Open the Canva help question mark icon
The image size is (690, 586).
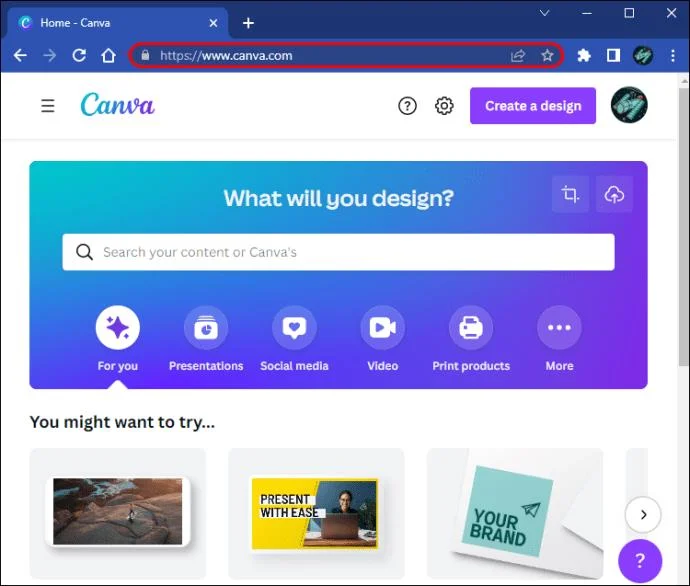pyautogui.click(x=407, y=106)
